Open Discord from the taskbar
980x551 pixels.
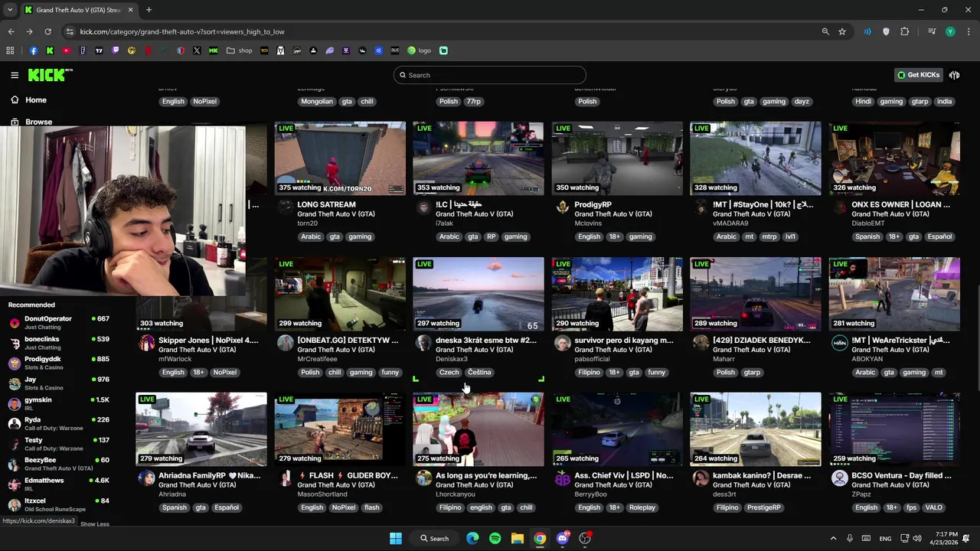tap(563, 538)
